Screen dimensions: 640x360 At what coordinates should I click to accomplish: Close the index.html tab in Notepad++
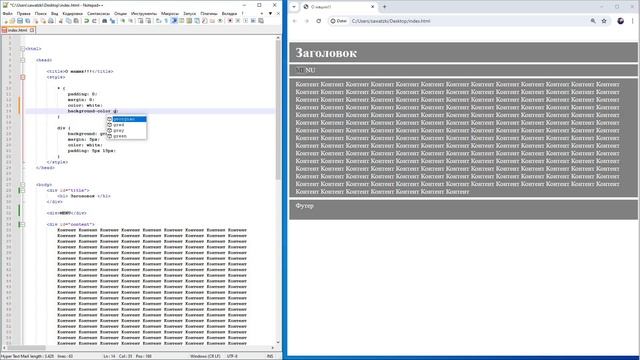32,30
